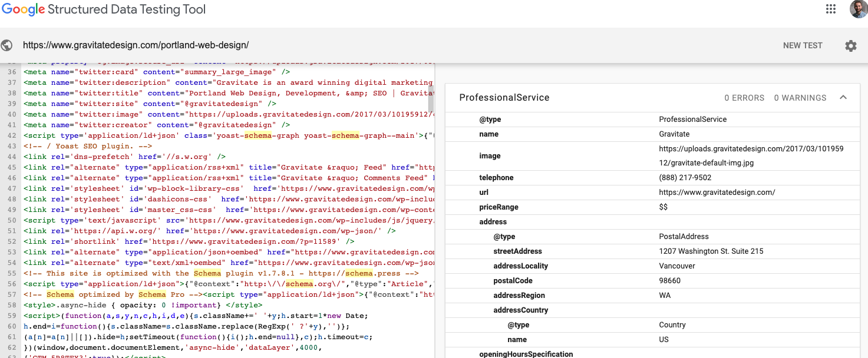Click the application/json+oembed link line

[x=229, y=253]
